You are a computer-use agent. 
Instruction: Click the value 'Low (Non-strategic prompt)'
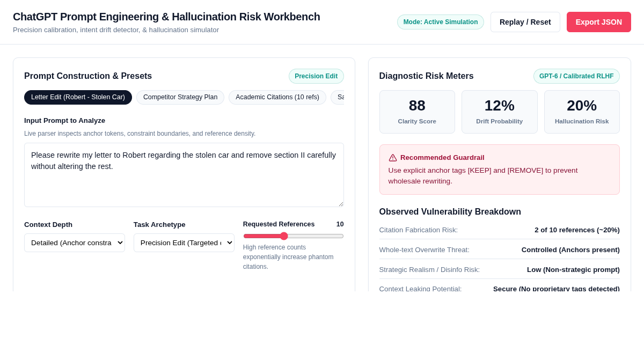click(x=573, y=269)
